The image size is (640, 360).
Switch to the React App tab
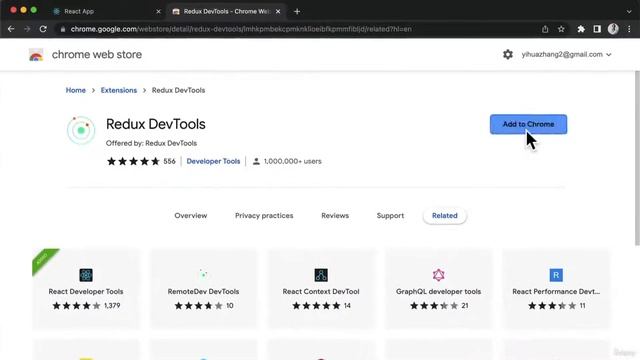point(106,11)
